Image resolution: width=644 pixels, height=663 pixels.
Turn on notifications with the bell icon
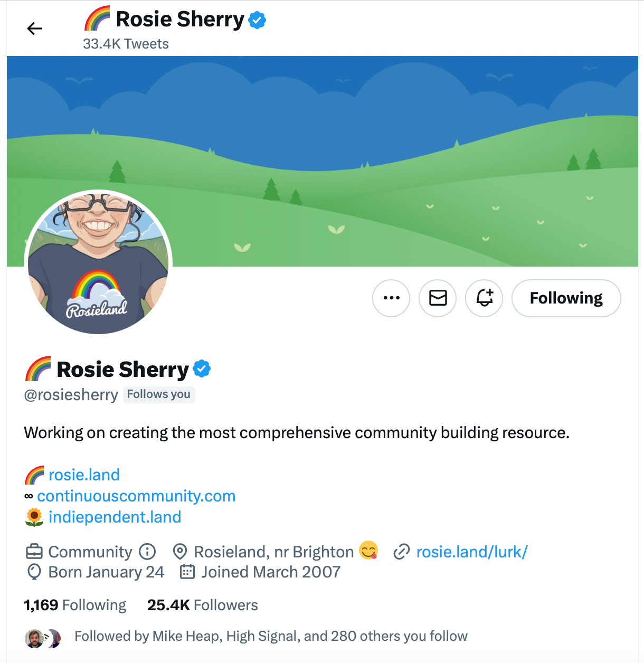[x=484, y=298]
